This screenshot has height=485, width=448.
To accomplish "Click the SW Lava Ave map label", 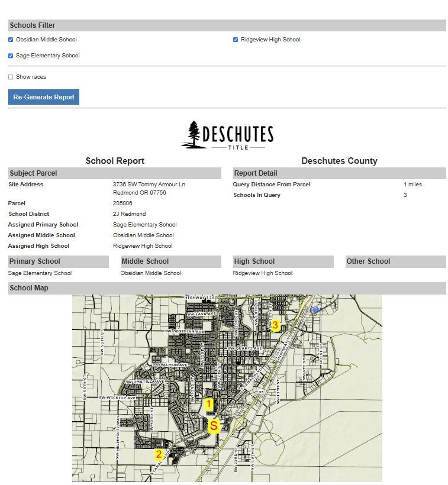I will [202, 314].
